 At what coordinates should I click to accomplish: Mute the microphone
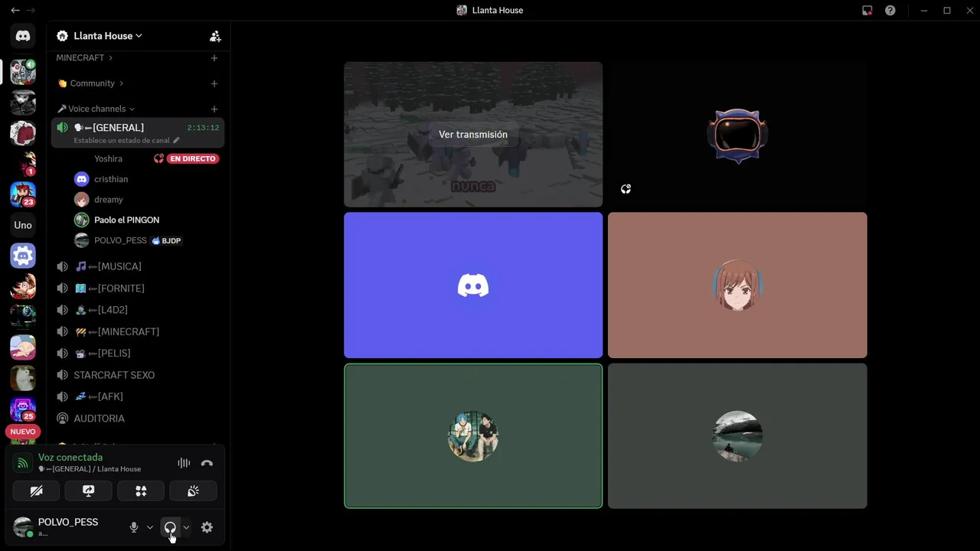pyautogui.click(x=134, y=527)
